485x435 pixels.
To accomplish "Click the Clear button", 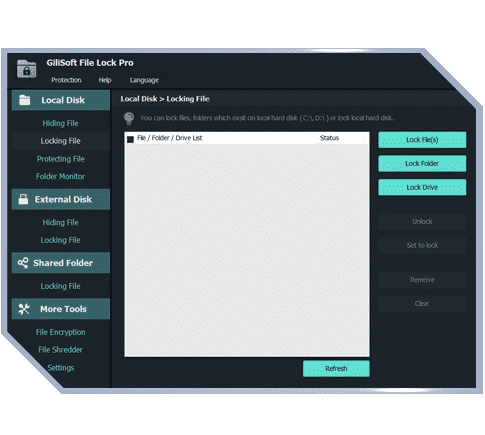I will tap(422, 303).
